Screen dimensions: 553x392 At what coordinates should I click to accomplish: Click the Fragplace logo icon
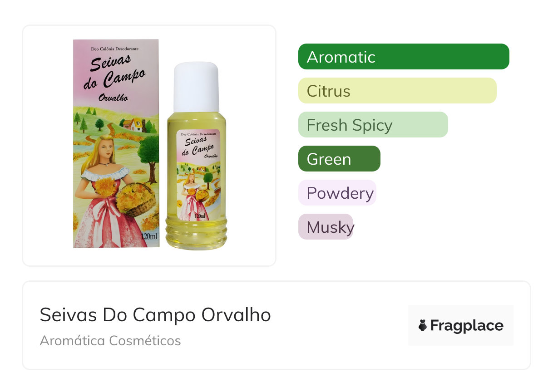tap(423, 325)
